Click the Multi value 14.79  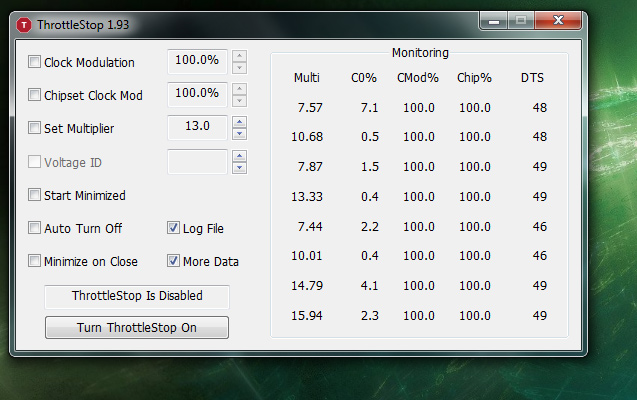(307, 285)
